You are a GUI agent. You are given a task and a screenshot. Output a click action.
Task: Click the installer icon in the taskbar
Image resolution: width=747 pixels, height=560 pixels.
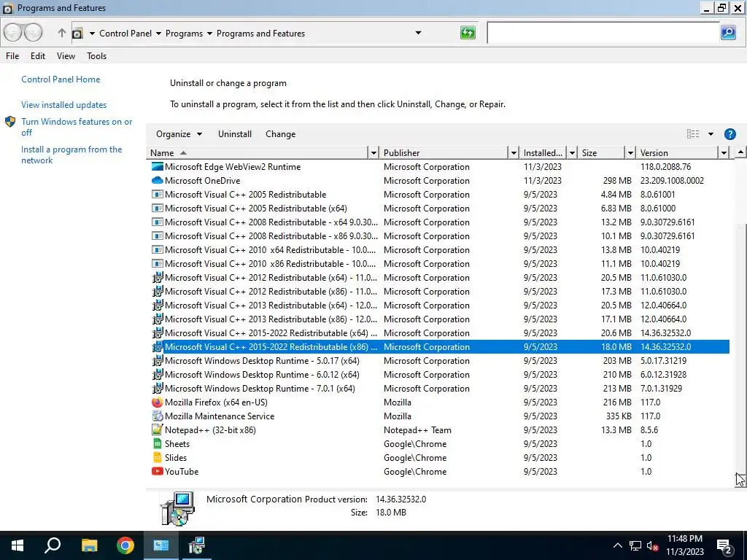[196, 545]
